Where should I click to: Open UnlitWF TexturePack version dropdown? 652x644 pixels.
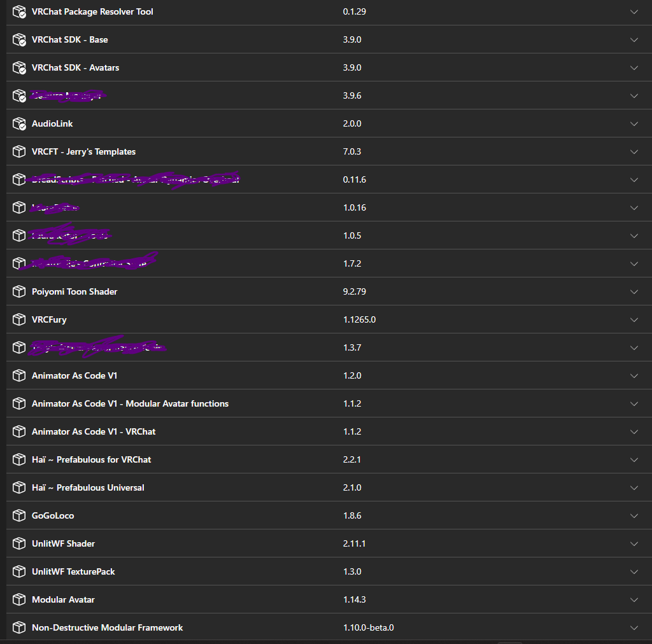634,571
